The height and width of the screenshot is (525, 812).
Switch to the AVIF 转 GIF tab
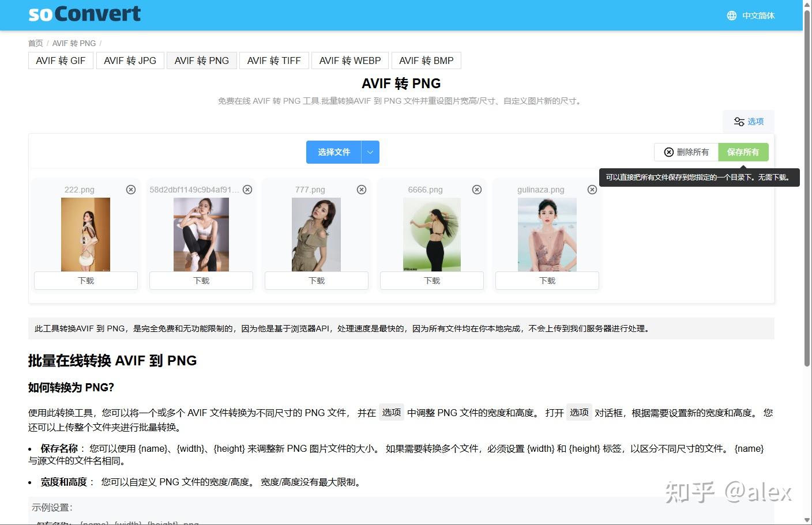tap(61, 60)
